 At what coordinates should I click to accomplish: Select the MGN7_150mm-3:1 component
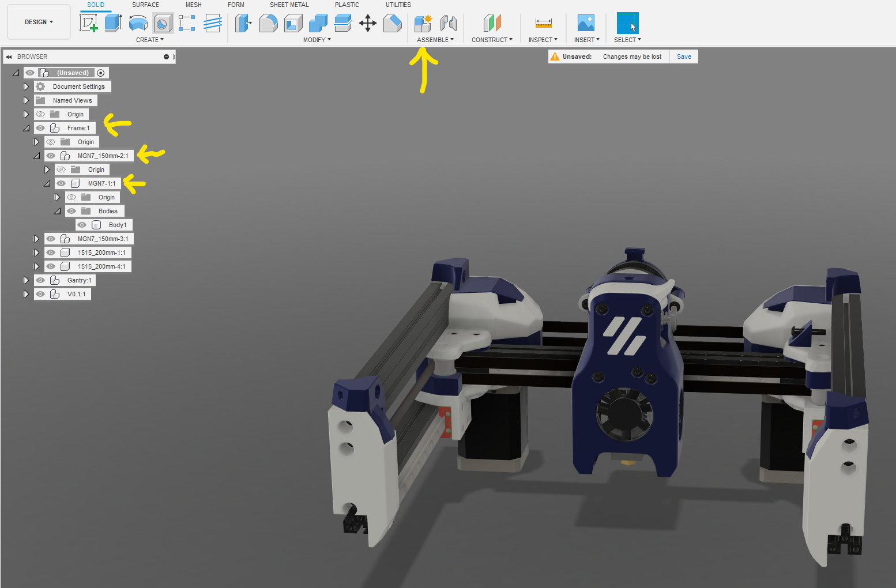(x=103, y=239)
